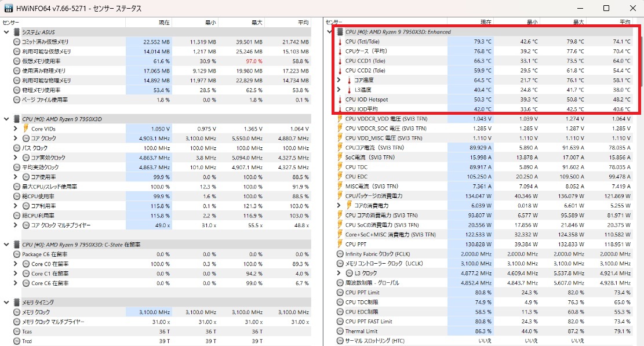644x346 pixels.
Task: Click the thermometer icon beside CPU IOD Hotspot
Action: pos(340,99)
